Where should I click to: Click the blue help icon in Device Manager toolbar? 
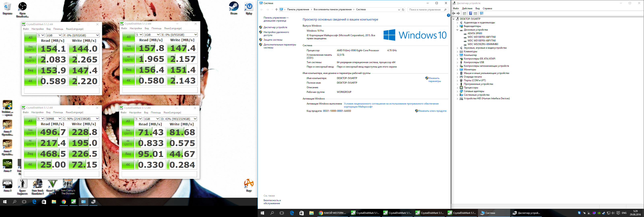coord(471,13)
